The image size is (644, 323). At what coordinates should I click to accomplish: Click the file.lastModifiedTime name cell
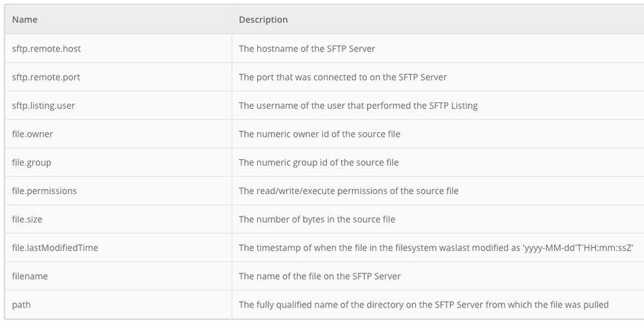pos(55,248)
